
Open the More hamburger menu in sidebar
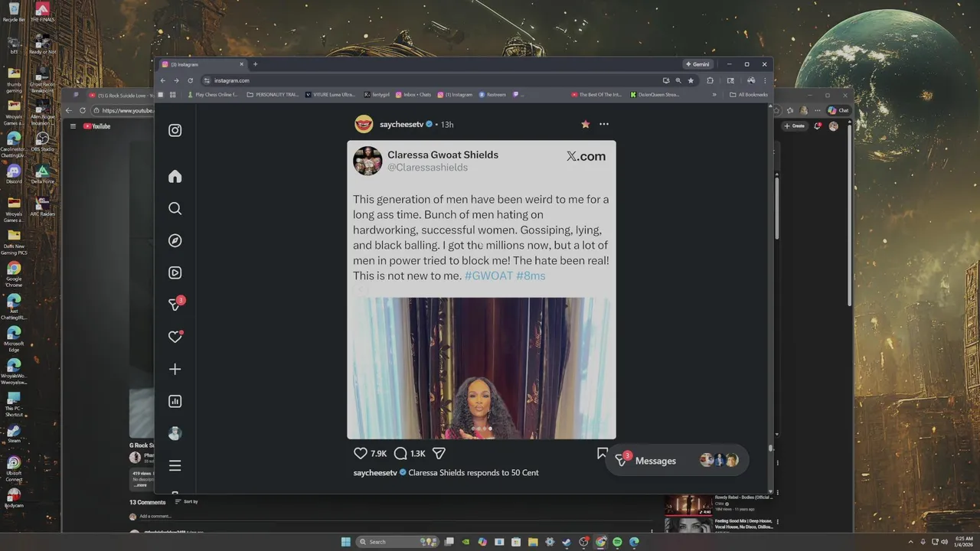click(175, 465)
